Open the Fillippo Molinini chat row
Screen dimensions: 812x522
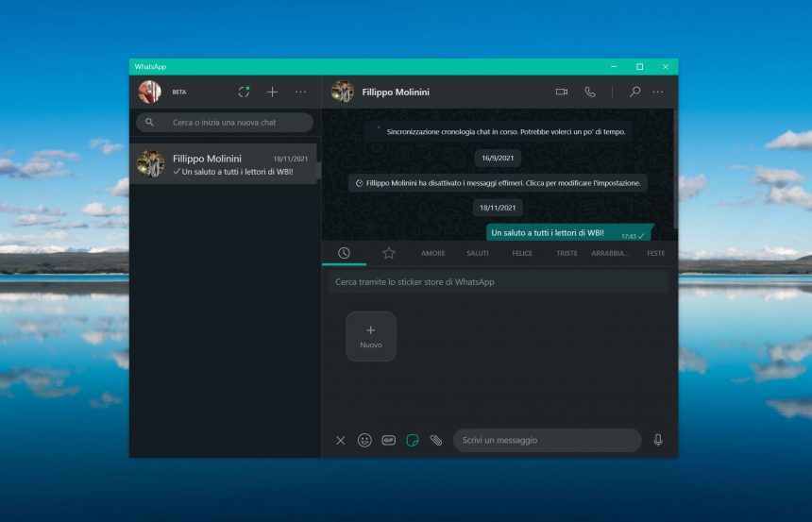point(223,164)
